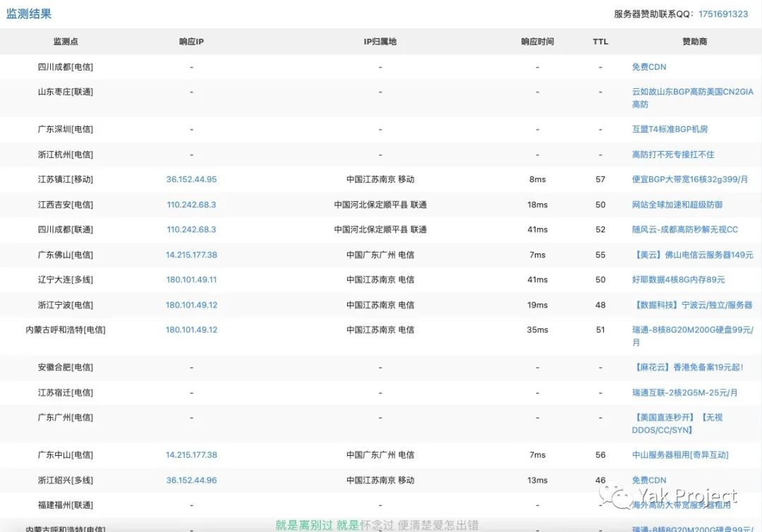Click the 赞助商 column header
This screenshot has width=762, height=532.
tap(694, 42)
